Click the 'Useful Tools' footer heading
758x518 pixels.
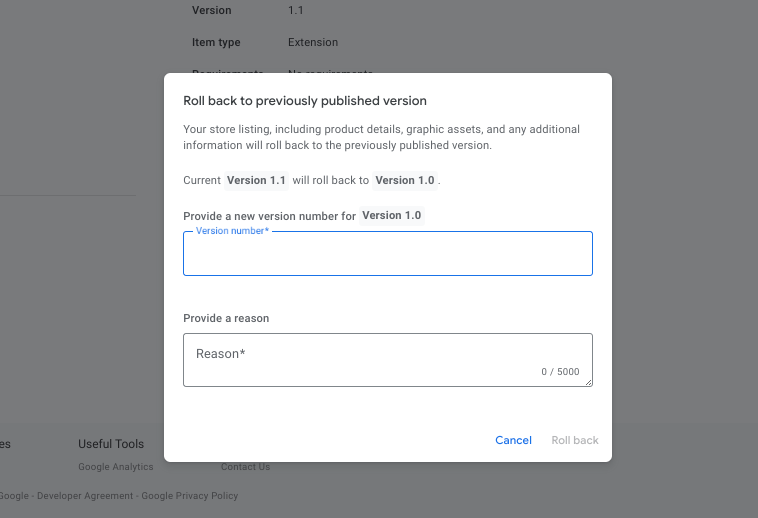111,444
